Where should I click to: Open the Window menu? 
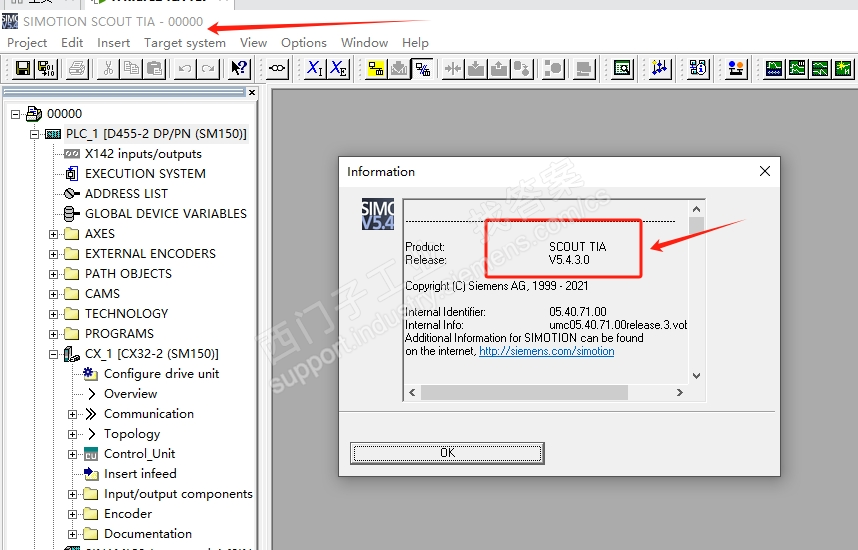pyautogui.click(x=364, y=43)
